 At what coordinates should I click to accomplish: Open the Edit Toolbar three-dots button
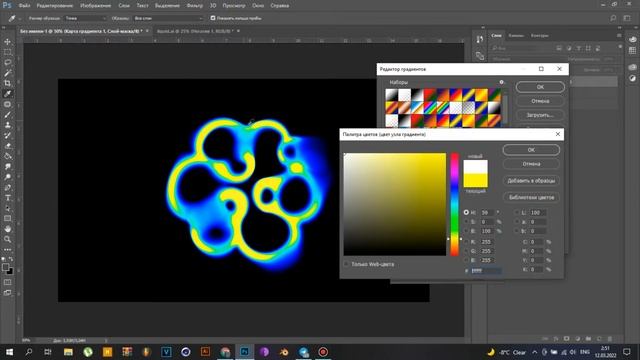pos(7,250)
